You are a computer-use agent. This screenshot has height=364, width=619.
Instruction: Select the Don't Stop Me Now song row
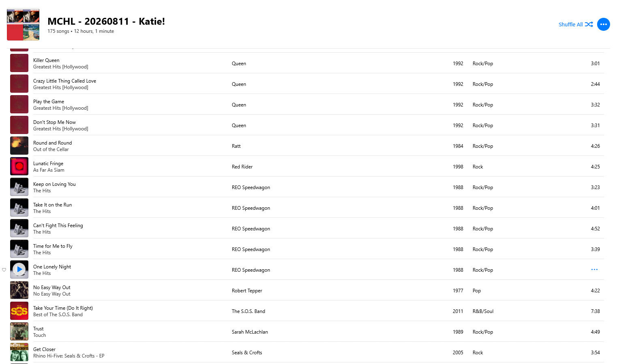307,125
